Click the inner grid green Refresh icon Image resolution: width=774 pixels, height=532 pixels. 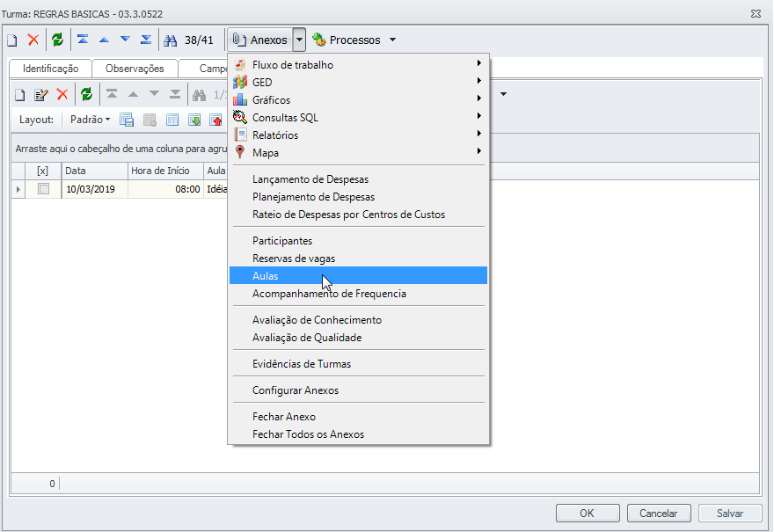coord(87,94)
